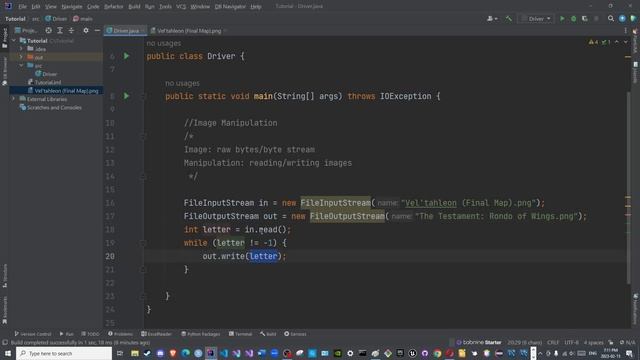Expand External Libraries node

point(14,99)
